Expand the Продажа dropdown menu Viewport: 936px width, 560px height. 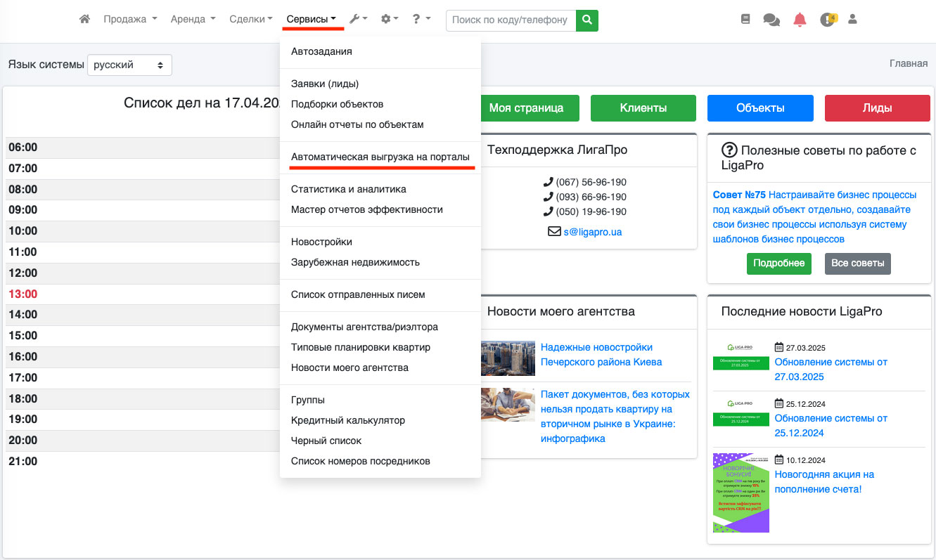[x=130, y=20]
